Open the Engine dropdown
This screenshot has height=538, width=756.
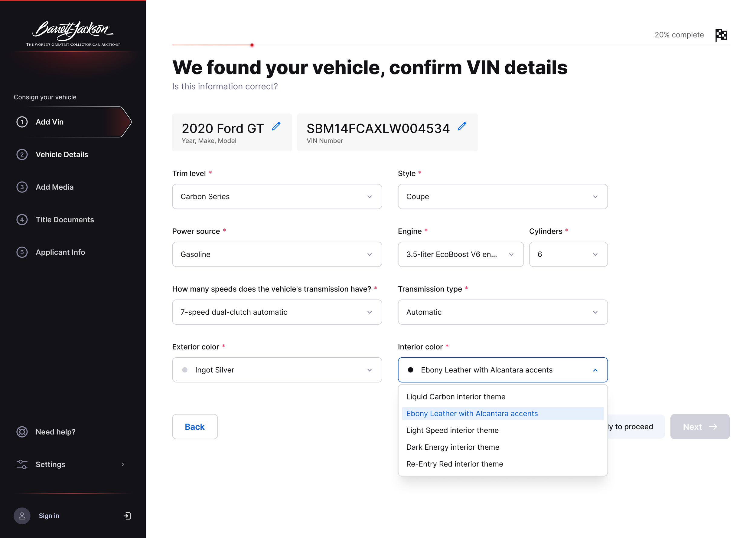tap(461, 254)
